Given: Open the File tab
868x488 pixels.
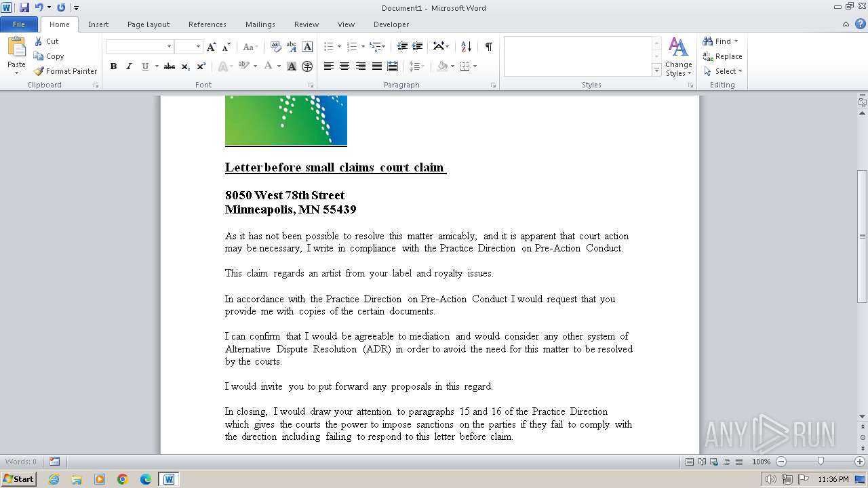Looking at the screenshot, I should pyautogui.click(x=19, y=24).
